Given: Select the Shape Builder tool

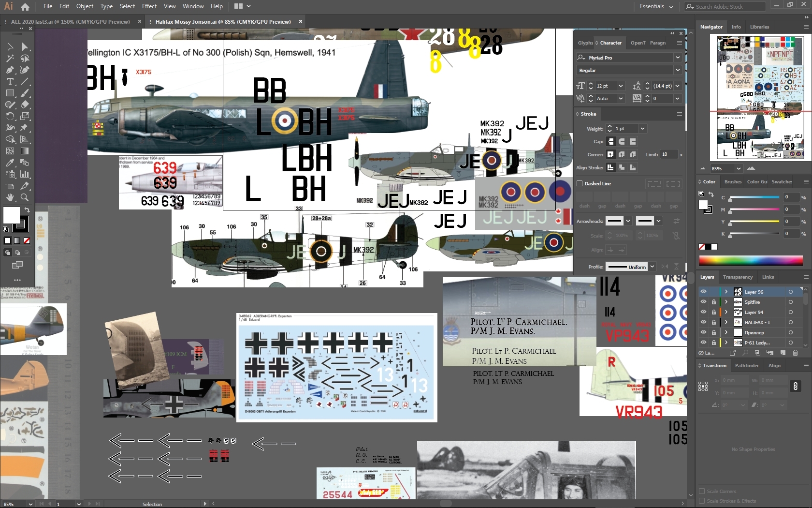Looking at the screenshot, I should [x=10, y=139].
